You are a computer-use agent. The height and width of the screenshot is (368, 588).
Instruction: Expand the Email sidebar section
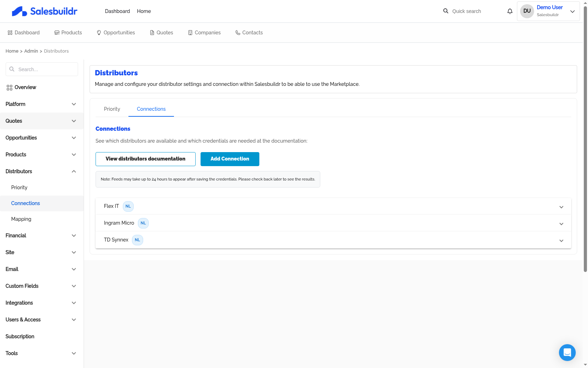point(74,269)
